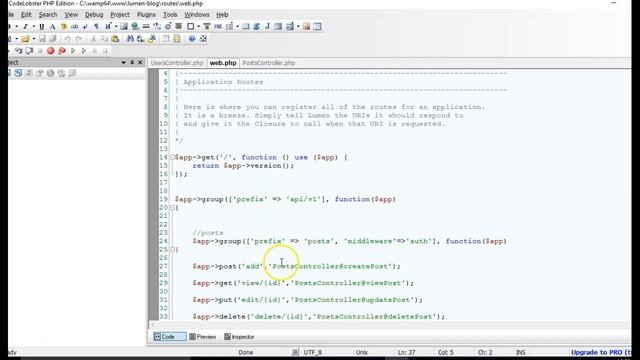Open file using yellow folder icon
Viewport: 640px width, 360px height.
[25, 39]
